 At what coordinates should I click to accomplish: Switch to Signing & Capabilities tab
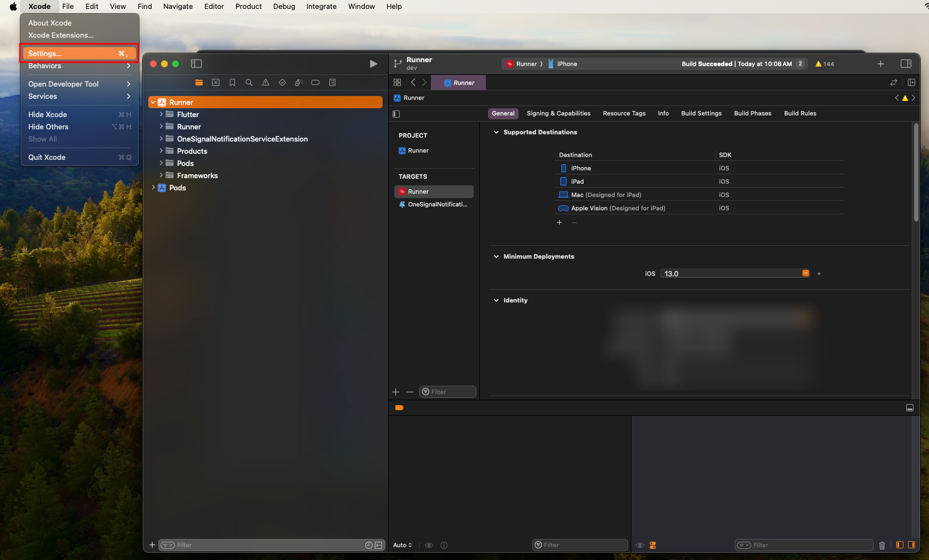pos(559,113)
